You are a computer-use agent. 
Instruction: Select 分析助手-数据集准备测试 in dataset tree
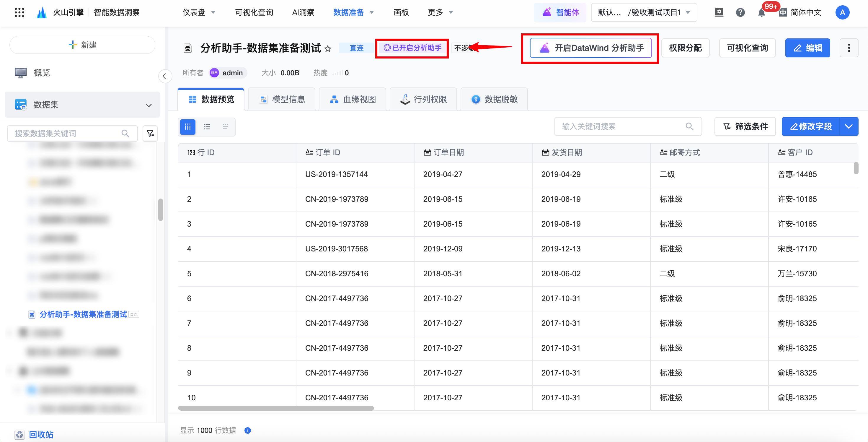pos(83,314)
